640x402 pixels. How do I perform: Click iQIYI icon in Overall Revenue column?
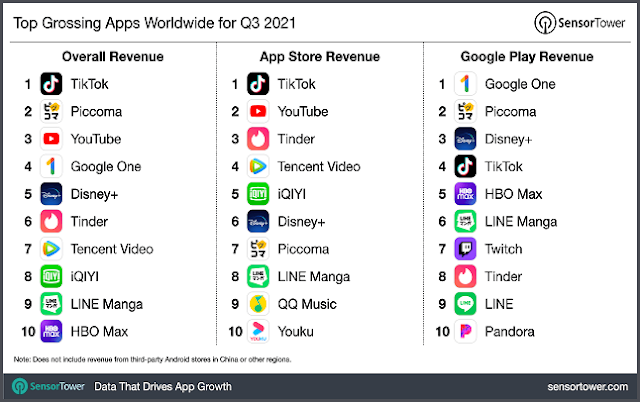[x=51, y=276]
